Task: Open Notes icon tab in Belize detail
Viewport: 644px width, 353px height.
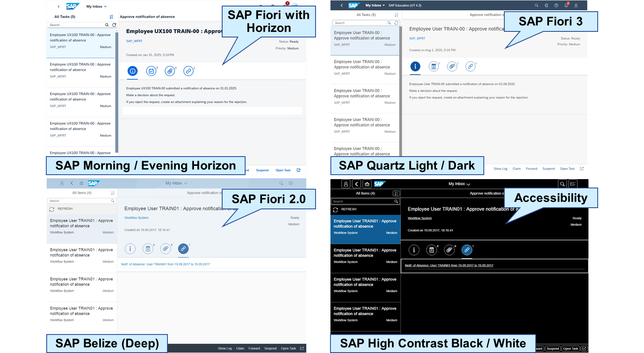Action: [148, 249]
